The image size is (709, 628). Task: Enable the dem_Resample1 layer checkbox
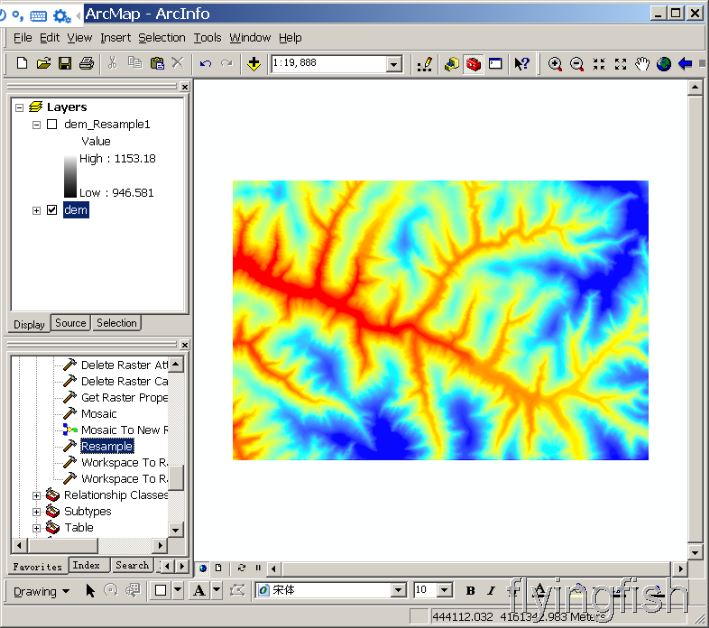coord(52,125)
